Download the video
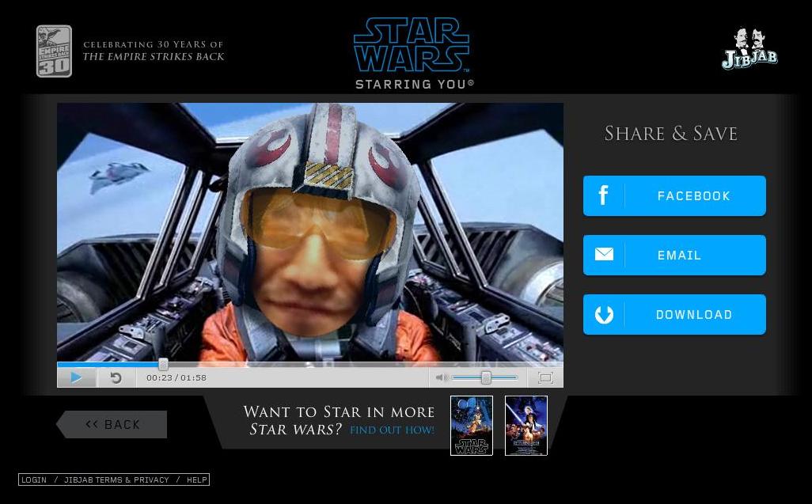The width and height of the screenshot is (812, 504). pos(674,315)
